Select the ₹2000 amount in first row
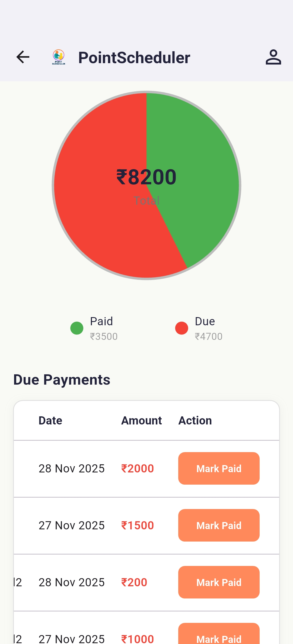The image size is (293, 644). pos(138,469)
